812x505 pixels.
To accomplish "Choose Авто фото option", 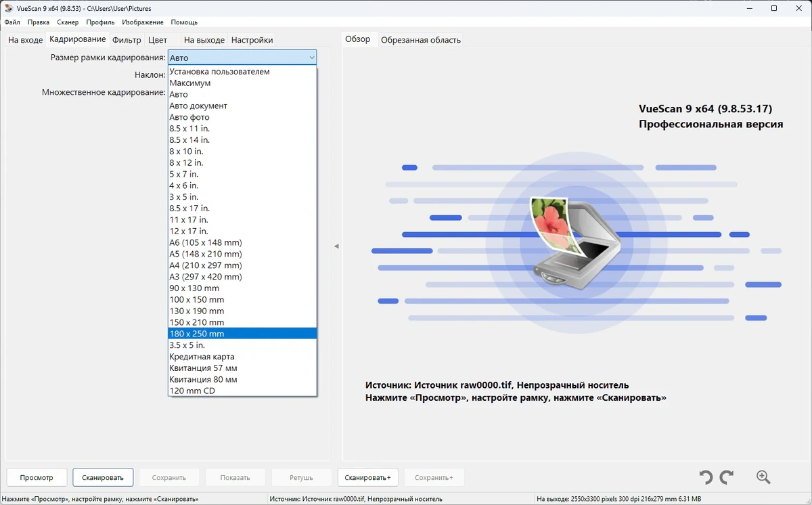I will click(x=242, y=117).
